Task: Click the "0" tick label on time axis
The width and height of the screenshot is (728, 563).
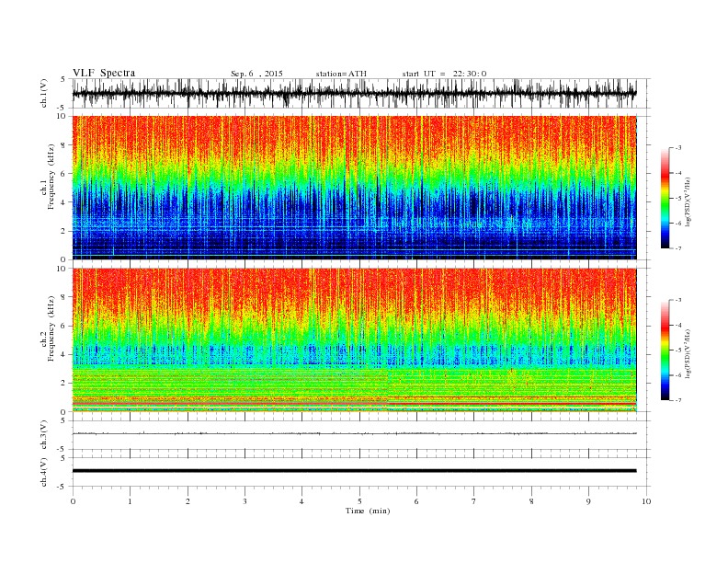Action: (73, 501)
